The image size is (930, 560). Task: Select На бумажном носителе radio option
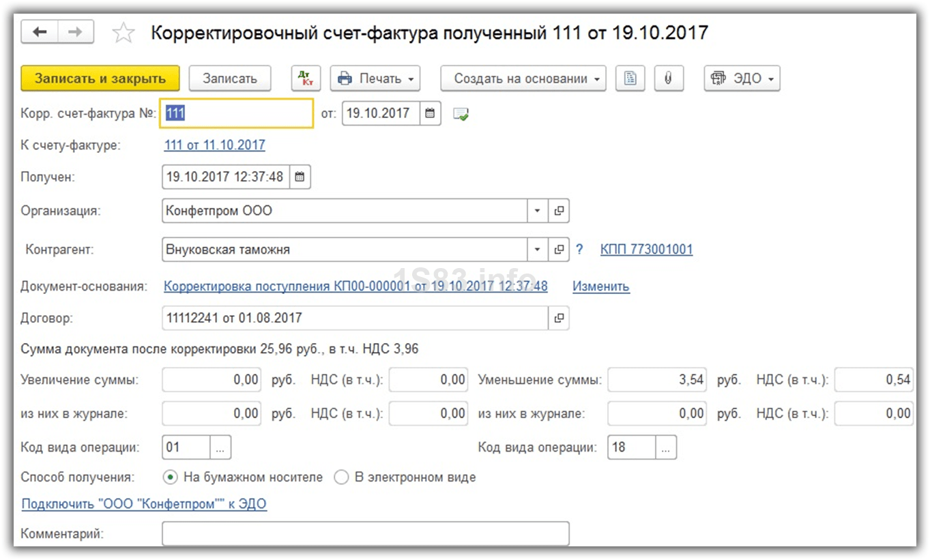(x=171, y=477)
